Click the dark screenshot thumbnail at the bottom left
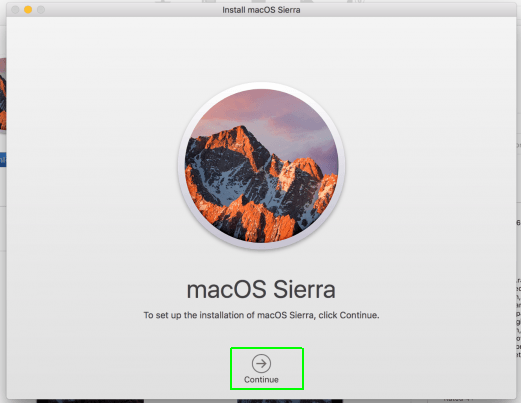Screen dimensions: 521x403 point(90,401)
